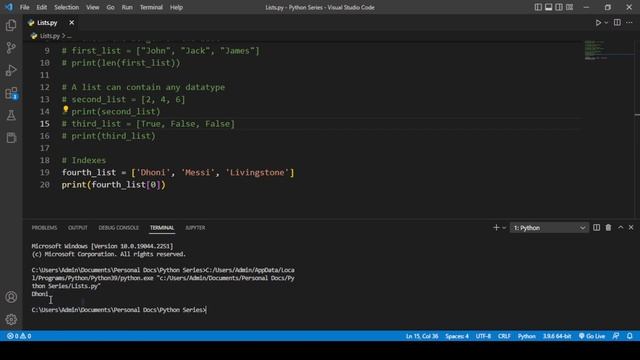640x360 pixels.
Task: Select the 3.9.6 64-bit interpreter entry
Action: point(557,336)
